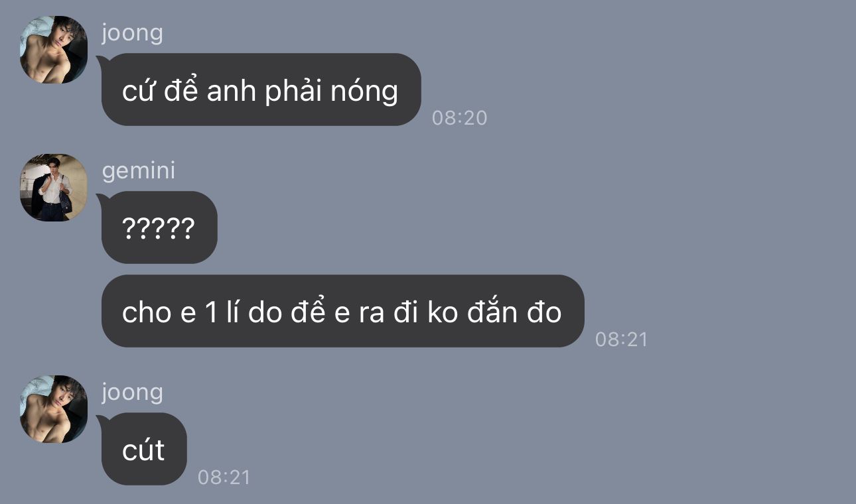Select the "cút" message bubble

(x=143, y=449)
